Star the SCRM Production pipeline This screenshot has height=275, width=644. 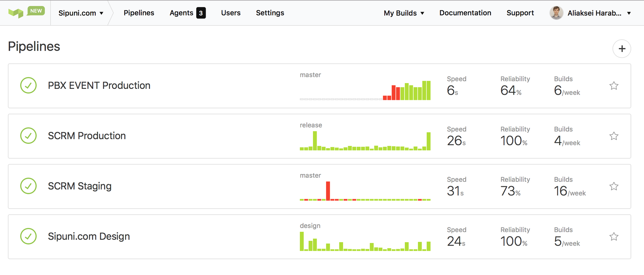tap(614, 136)
